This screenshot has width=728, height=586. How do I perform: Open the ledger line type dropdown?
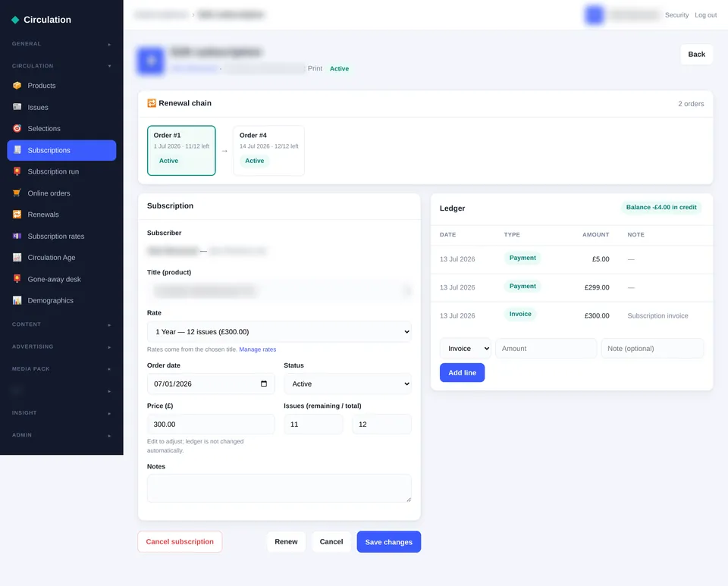click(x=465, y=349)
